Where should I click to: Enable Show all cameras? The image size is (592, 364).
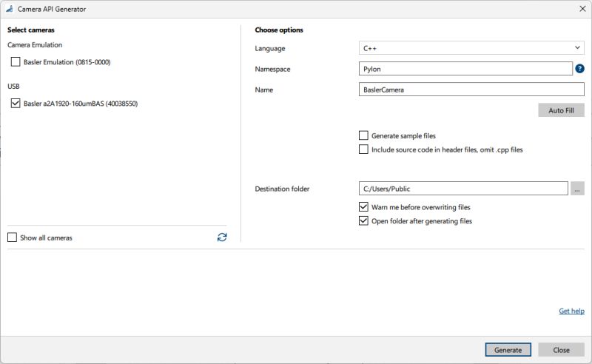point(12,237)
